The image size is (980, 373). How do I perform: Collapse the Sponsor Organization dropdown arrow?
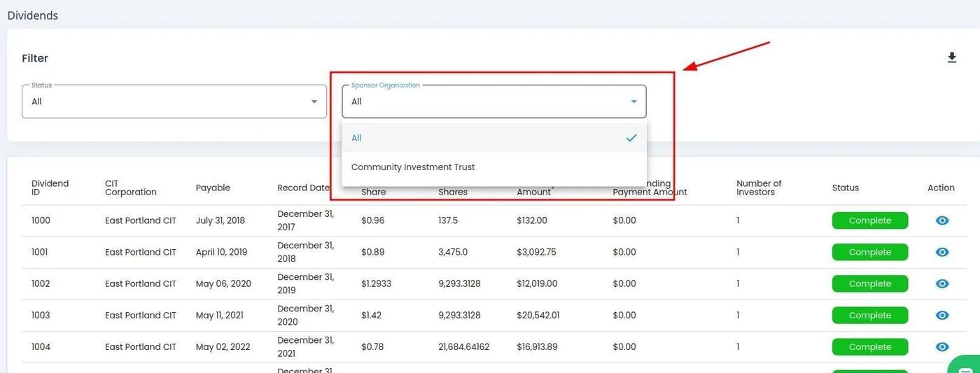click(x=633, y=101)
